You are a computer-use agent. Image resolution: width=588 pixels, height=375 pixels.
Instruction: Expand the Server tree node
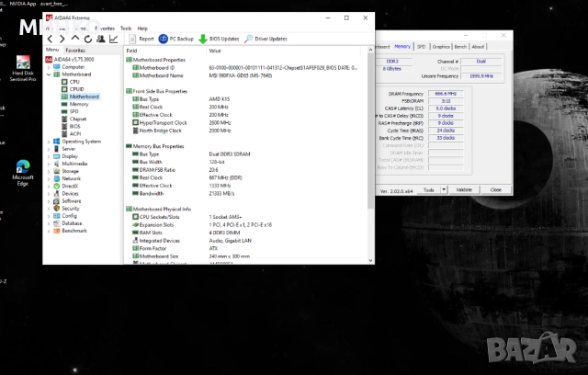pos(49,149)
